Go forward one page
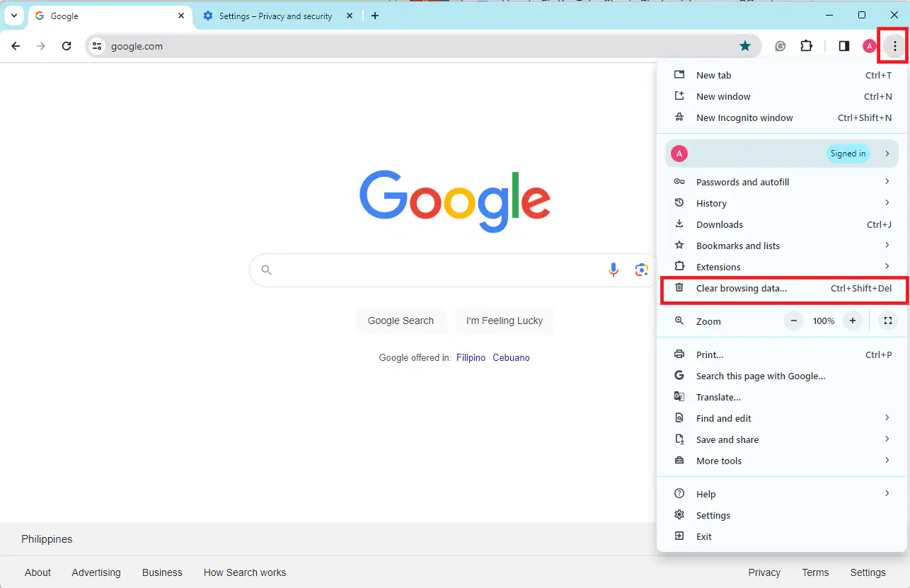The image size is (910, 588). [x=41, y=46]
